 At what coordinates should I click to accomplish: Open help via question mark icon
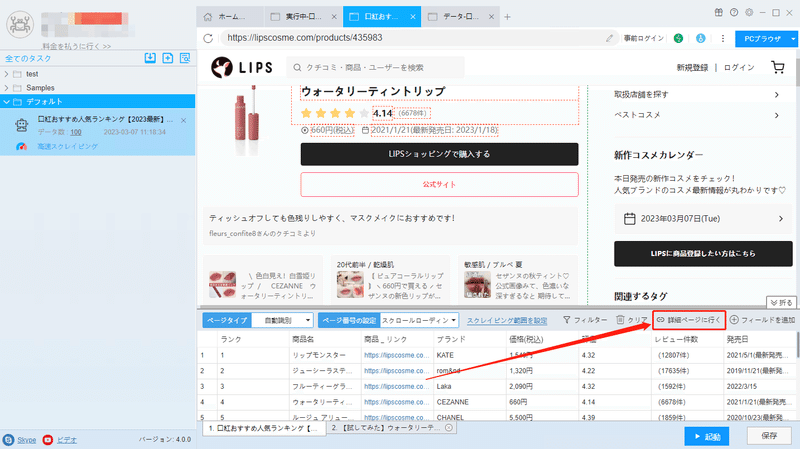734,13
